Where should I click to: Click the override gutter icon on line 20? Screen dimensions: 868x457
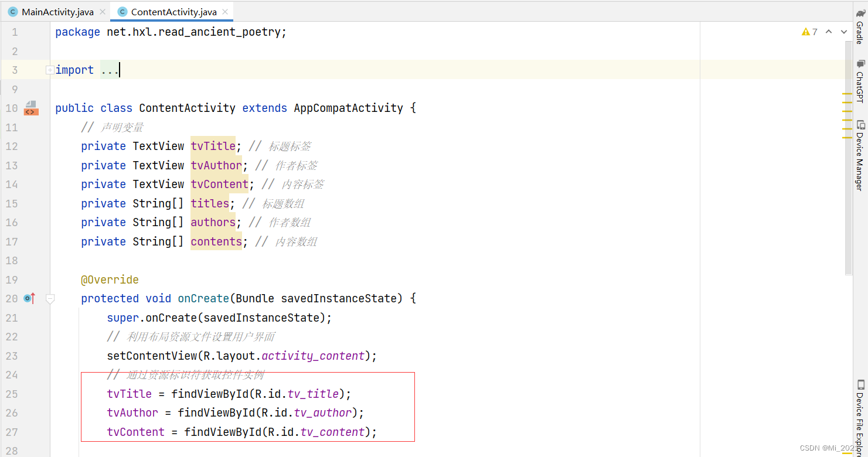click(29, 299)
